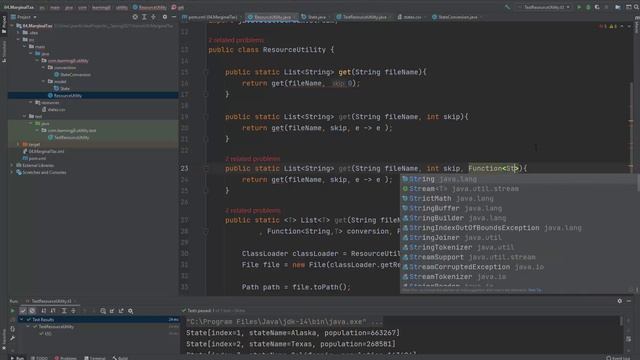Toggle Favorites tool window stripe on lower left edge
The image size is (640, 360).
click(4, 339)
